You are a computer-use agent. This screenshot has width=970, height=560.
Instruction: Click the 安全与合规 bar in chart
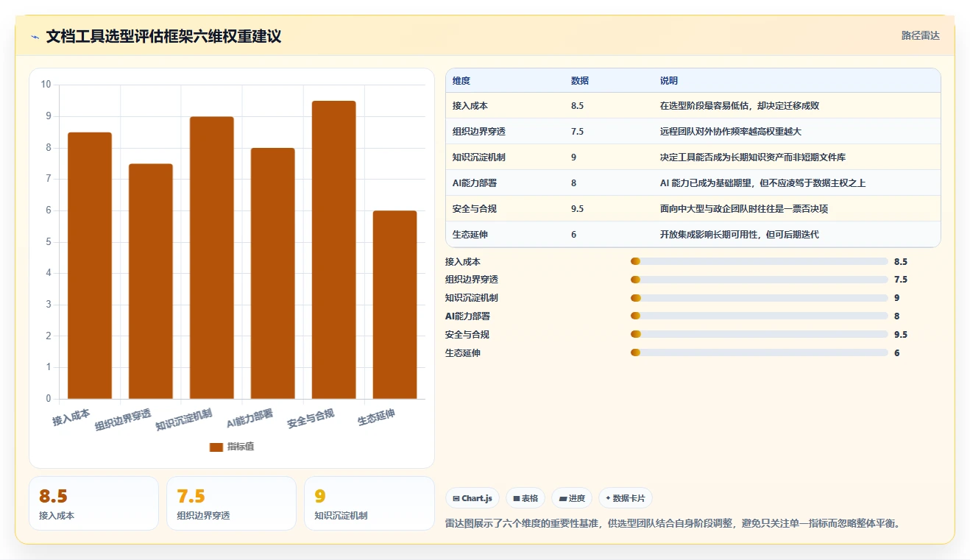[x=334, y=250]
